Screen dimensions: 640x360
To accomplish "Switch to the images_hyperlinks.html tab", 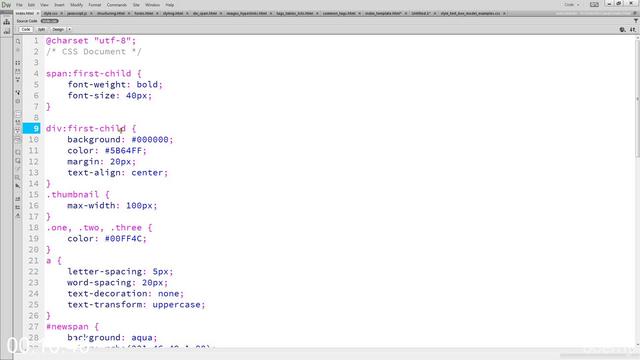I will click(x=247, y=13).
